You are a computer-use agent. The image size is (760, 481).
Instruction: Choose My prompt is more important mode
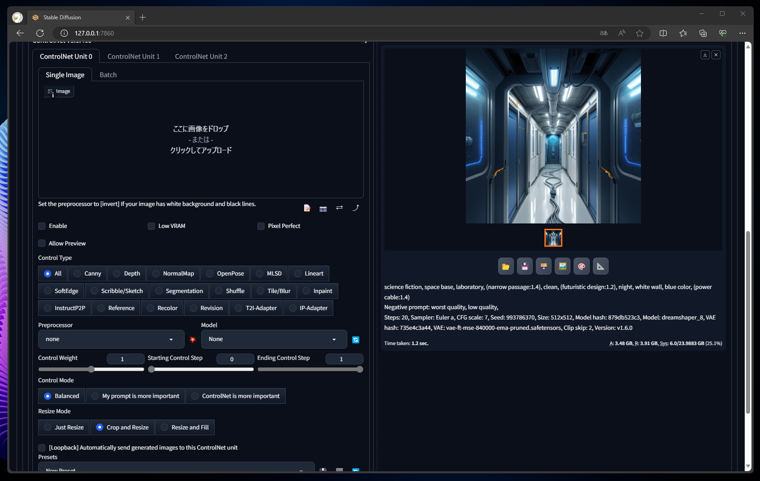(136, 396)
